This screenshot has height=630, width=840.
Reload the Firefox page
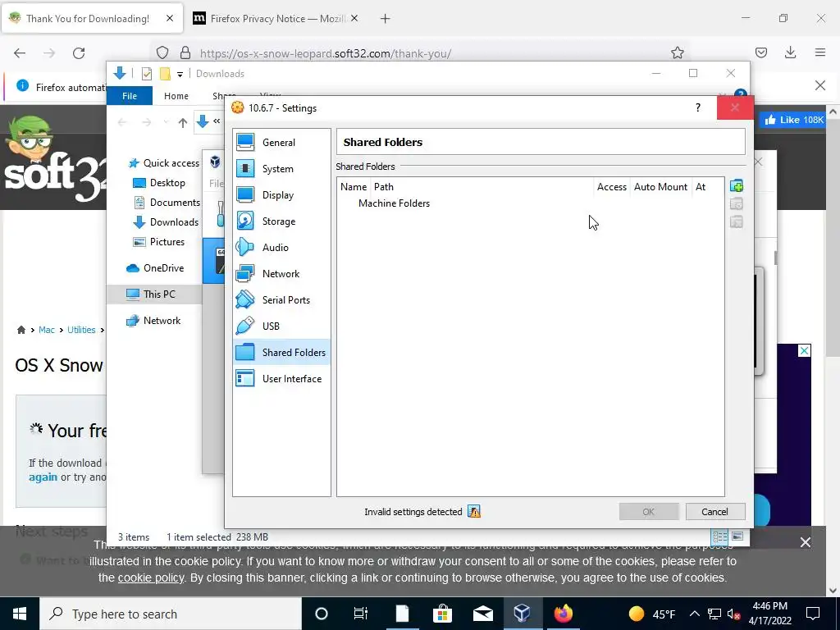pos(79,53)
